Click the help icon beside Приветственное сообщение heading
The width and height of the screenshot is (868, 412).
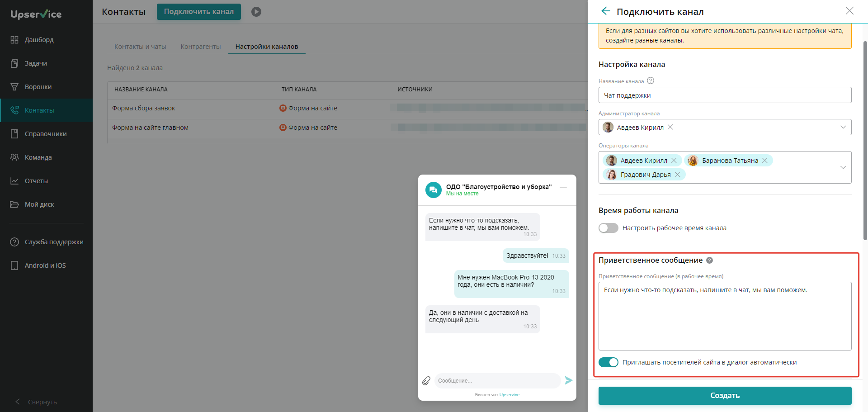click(710, 260)
